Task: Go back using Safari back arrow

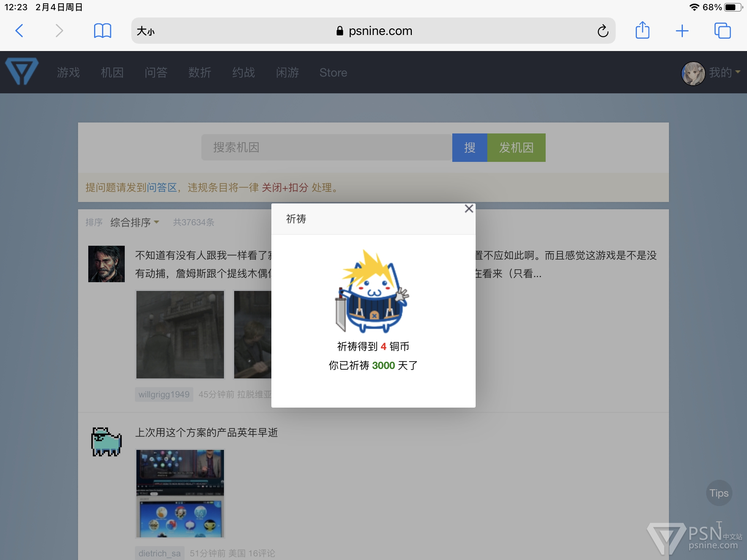Action: (20, 31)
